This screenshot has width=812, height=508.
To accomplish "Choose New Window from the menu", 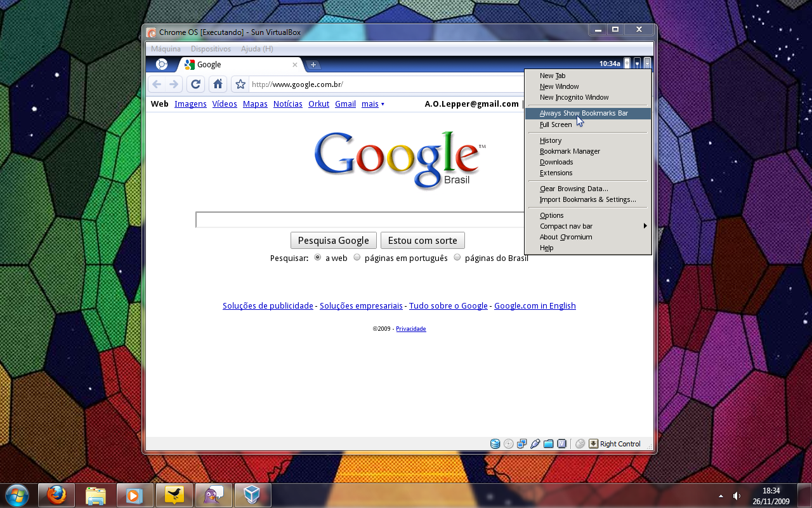I will pos(588,86).
